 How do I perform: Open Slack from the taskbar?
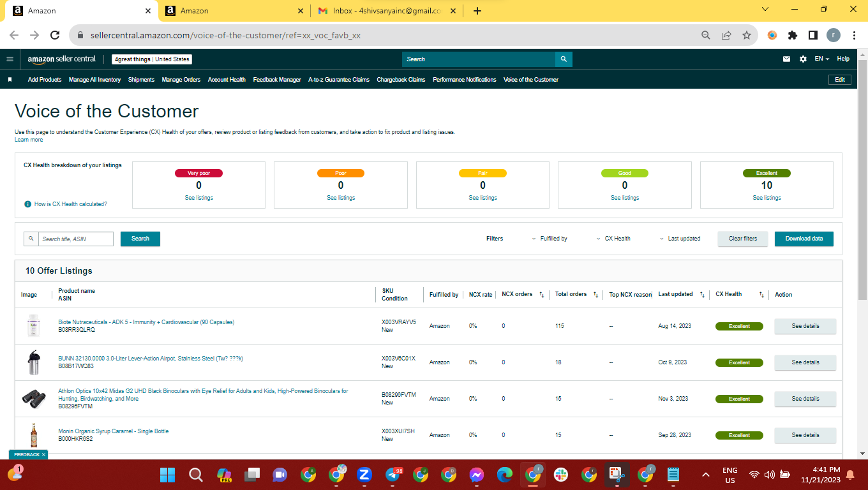pyautogui.click(x=561, y=475)
